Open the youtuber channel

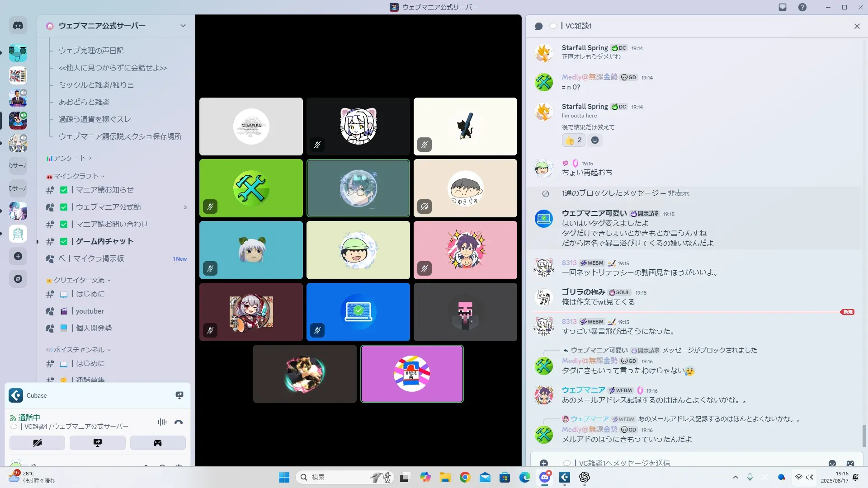pos(90,311)
